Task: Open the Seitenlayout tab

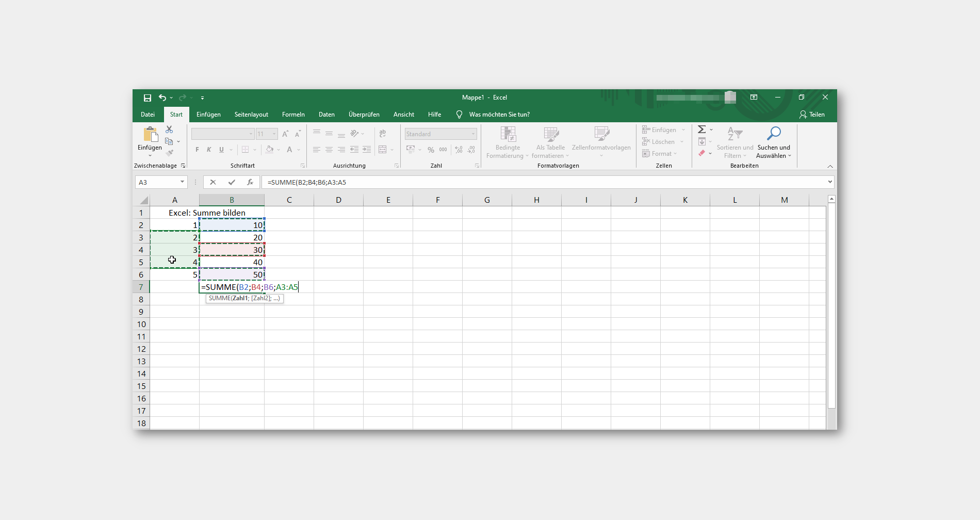Action: pos(251,115)
